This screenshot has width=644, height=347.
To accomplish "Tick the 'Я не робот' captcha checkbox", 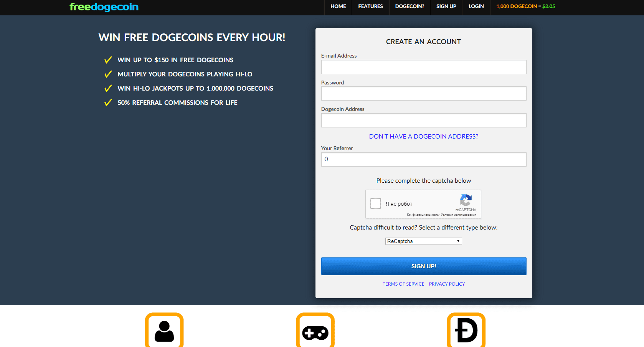I will point(376,203).
